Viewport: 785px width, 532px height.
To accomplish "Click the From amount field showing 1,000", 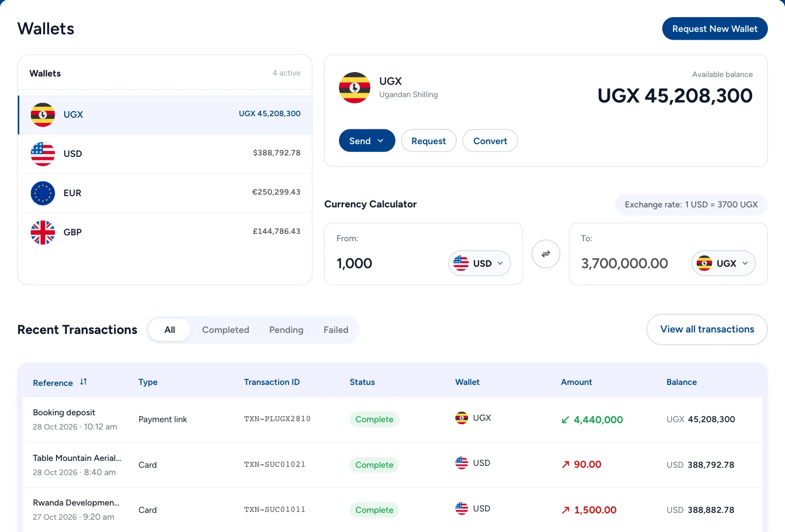I will click(x=354, y=263).
